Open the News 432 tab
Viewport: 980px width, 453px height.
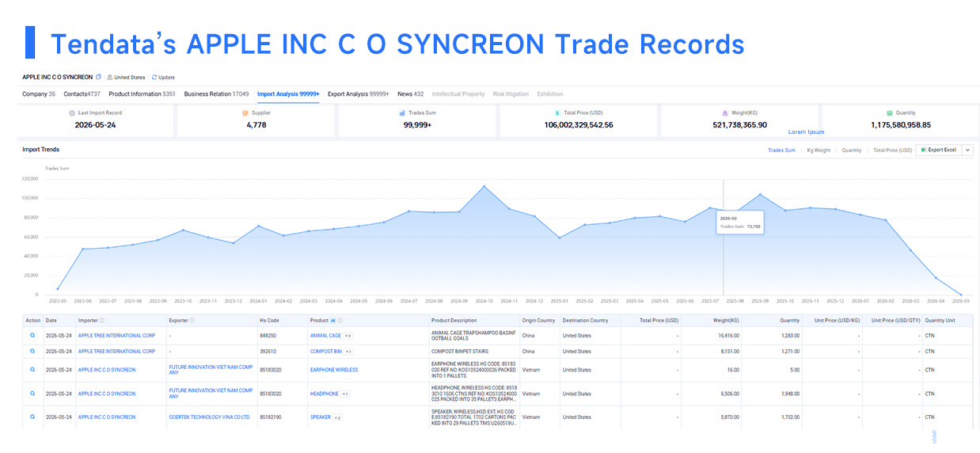point(410,94)
